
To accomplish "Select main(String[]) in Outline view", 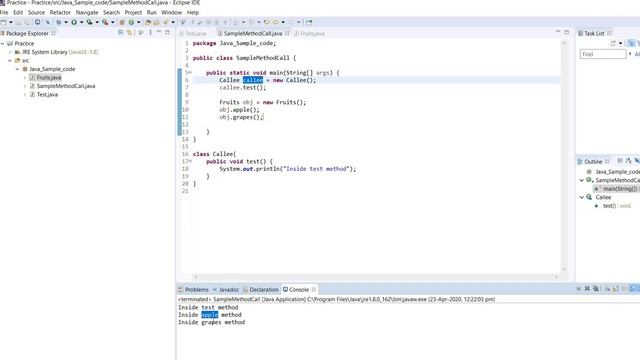I will click(x=616, y=189).
